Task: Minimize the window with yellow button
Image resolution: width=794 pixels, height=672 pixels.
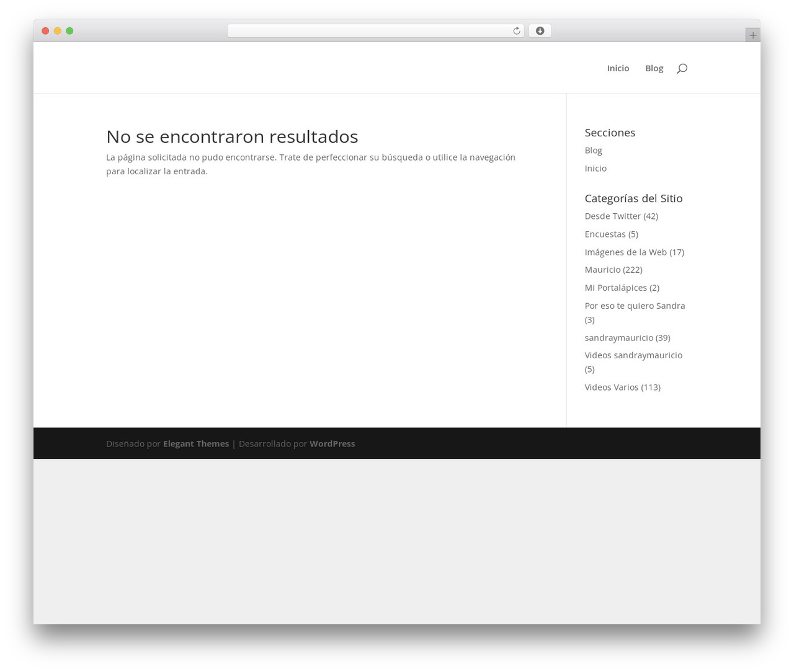Action: 57,31
